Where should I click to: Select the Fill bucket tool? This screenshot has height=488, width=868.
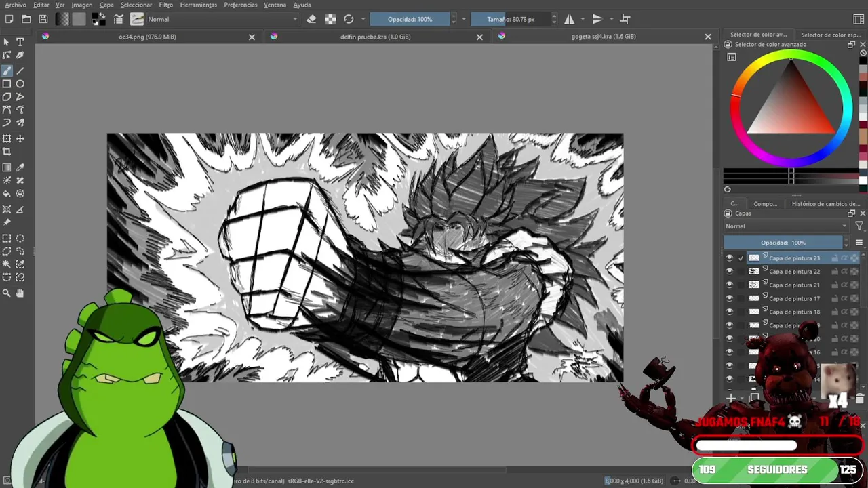pyautogui.click(x=7, y=194)
